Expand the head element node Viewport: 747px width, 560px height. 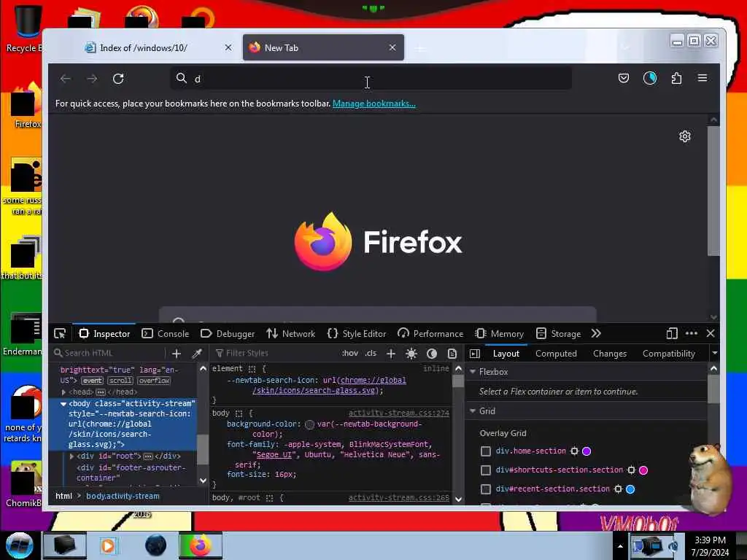pos(63,392)
